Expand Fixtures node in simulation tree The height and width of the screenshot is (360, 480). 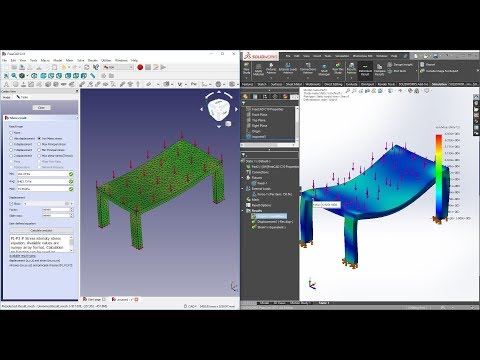(x=243, y=178)
